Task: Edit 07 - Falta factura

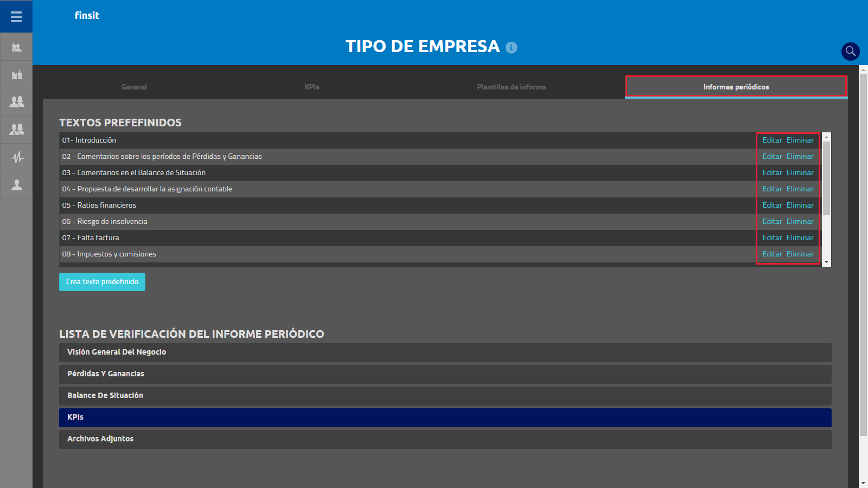Action: point(772,237)
